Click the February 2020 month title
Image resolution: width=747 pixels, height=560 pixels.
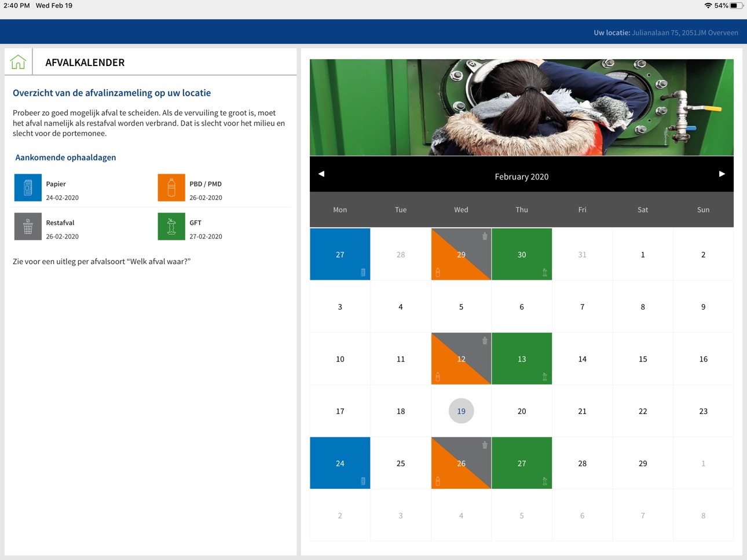tap(522, 177)
